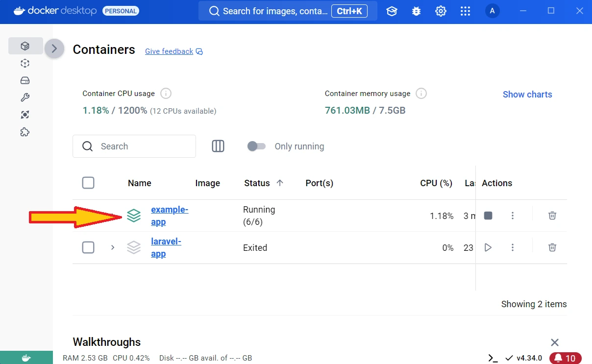Image resolution: width=592 pixels, height=364 pixels.
Task: Sort containers by the Port(s) column
Action: tap(320, 183)
